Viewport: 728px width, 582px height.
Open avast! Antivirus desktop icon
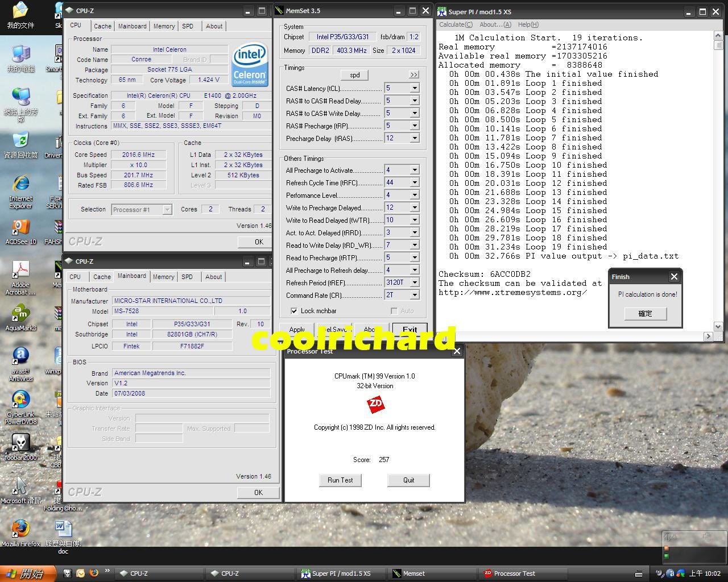click(20, 364)
